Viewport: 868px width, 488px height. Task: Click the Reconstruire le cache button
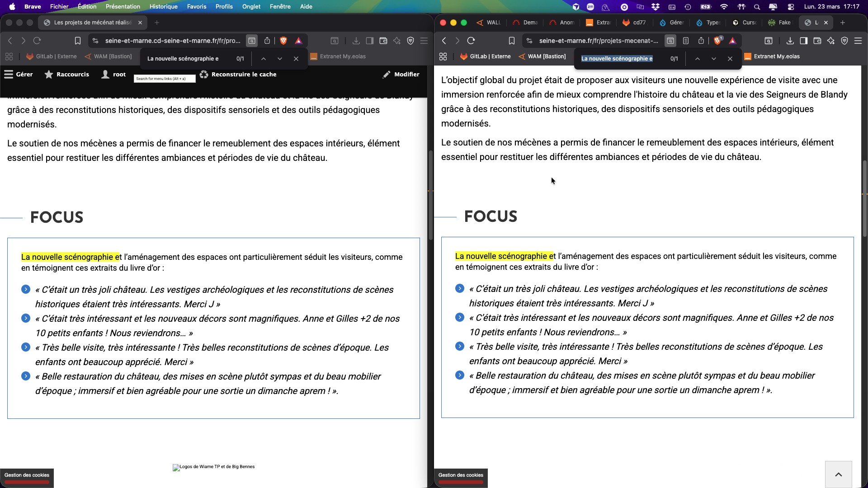pos(238,75)
